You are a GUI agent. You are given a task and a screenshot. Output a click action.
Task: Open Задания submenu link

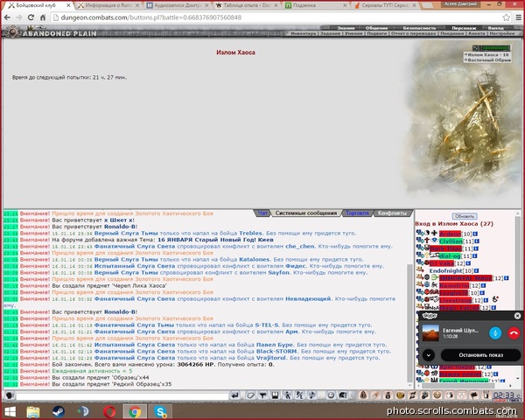tap(330, 33)
